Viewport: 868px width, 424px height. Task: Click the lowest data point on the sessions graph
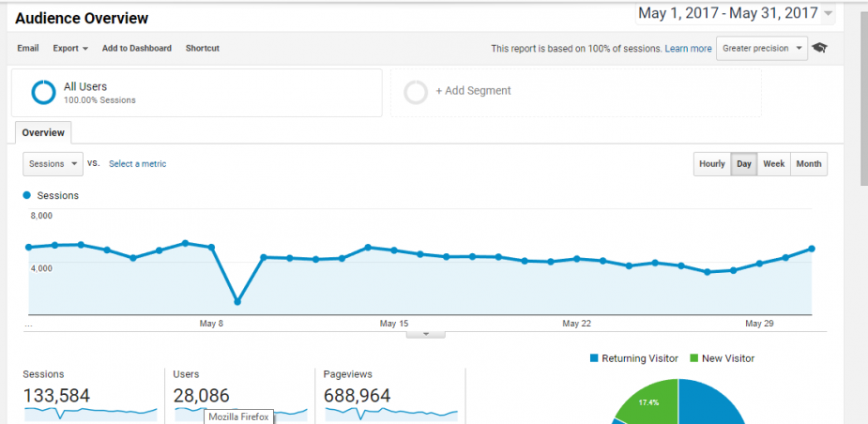coord(237,302)
